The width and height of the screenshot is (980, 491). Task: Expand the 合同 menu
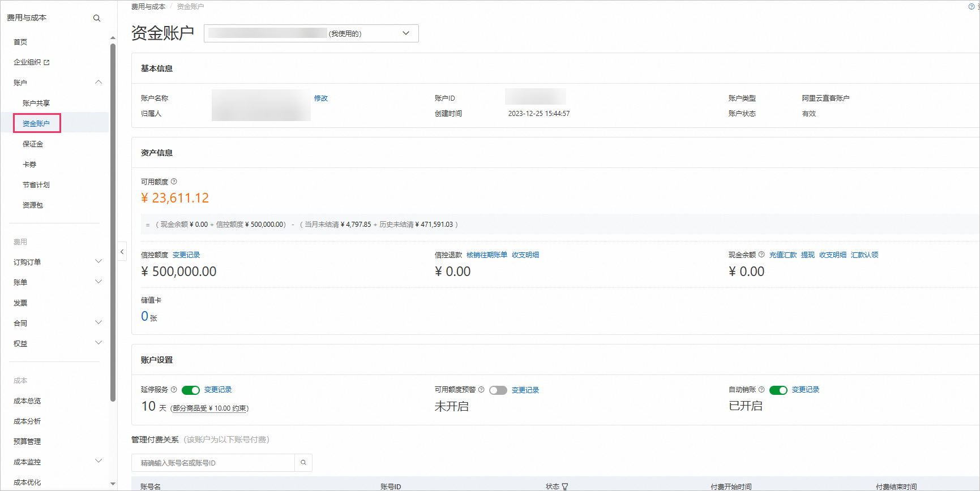(99, 322)
